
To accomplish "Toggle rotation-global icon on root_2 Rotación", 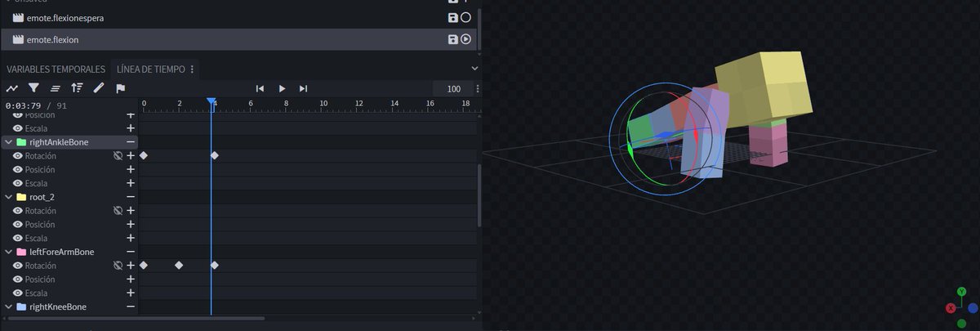I will click(118, 211).
